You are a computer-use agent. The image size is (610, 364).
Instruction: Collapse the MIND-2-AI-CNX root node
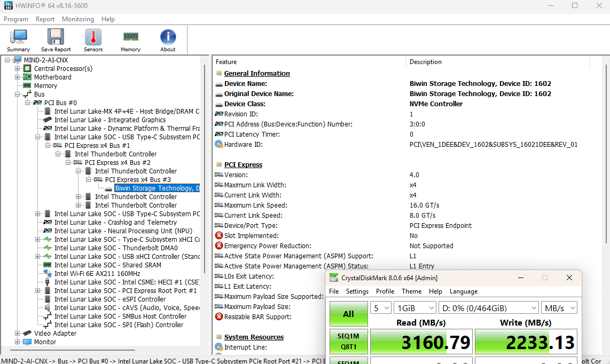(x=7, y=60)
